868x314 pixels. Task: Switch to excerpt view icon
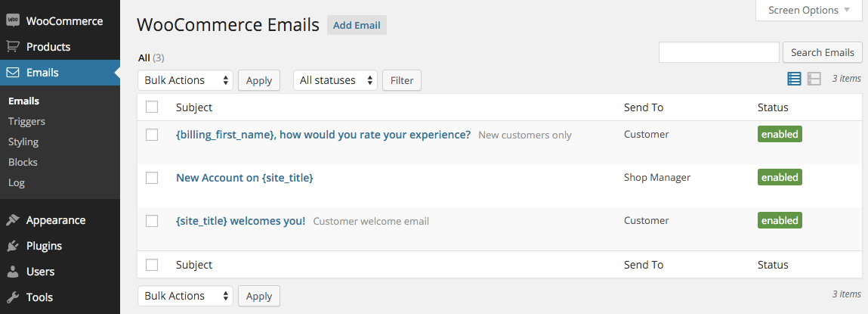814,79
